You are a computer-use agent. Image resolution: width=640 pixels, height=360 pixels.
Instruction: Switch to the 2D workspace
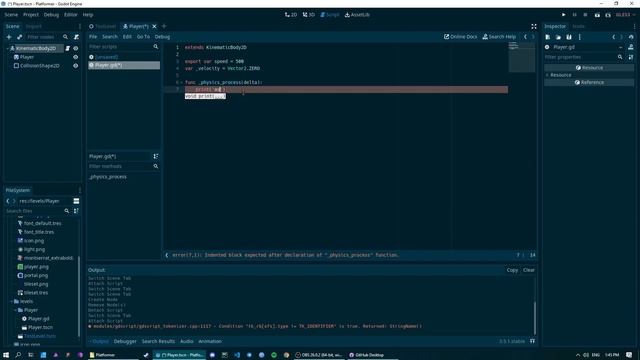click(x=291, y=15)
